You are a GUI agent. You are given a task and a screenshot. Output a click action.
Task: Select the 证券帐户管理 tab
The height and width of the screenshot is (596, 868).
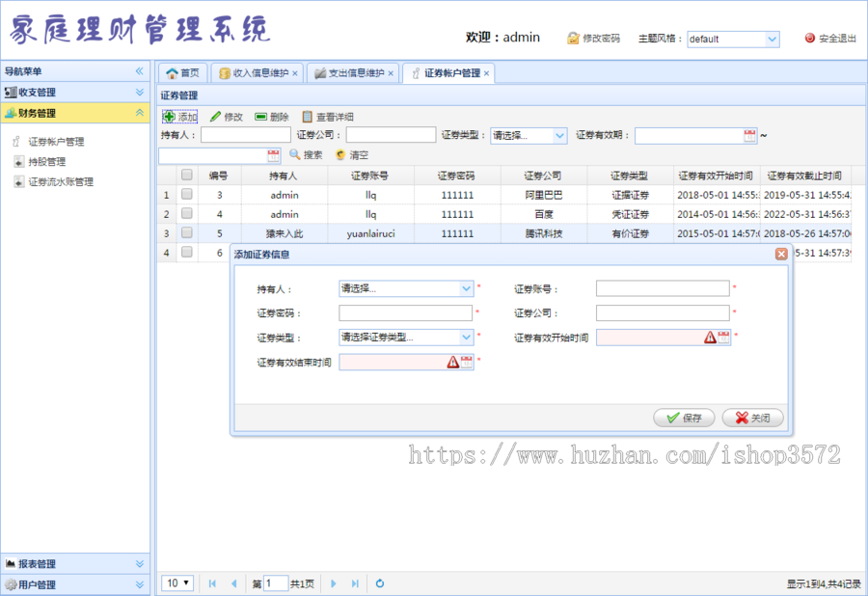(447, 73)
